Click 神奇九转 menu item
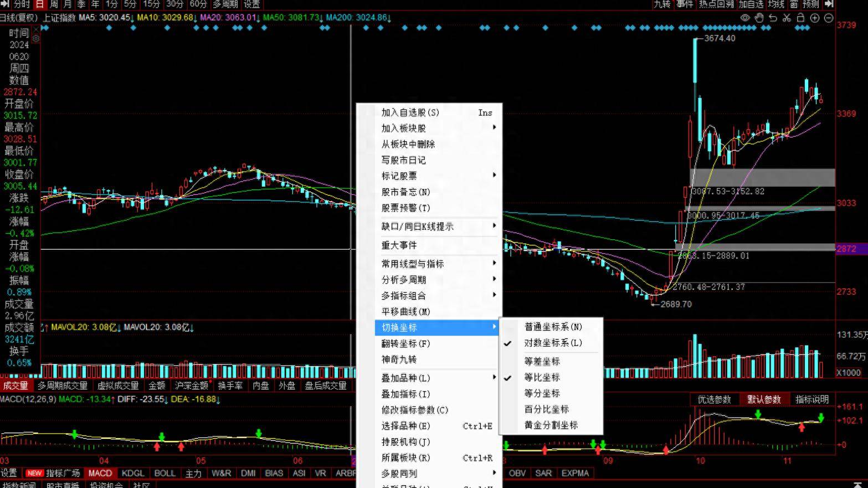Viewport: 868px width, 488px height. tap(436, 359)
